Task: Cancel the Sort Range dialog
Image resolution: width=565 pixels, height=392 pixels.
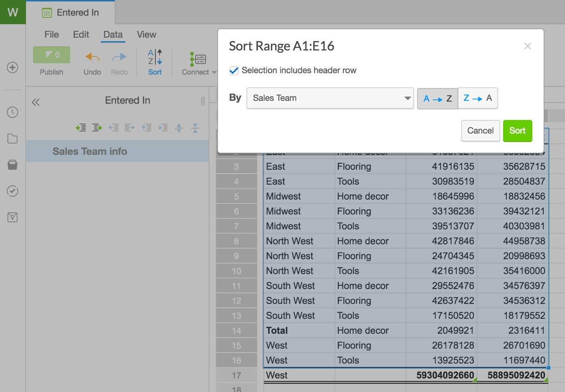Action: 480,131
